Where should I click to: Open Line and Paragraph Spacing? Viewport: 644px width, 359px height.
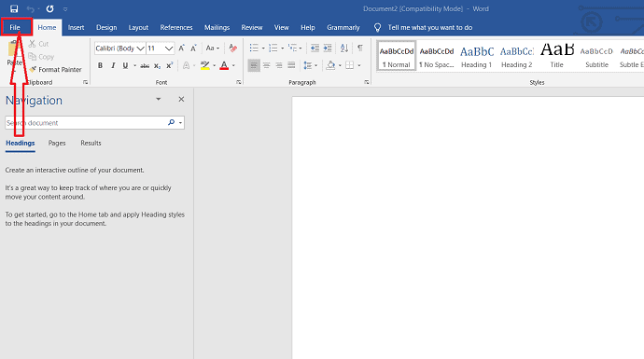(x=310, y=65)
